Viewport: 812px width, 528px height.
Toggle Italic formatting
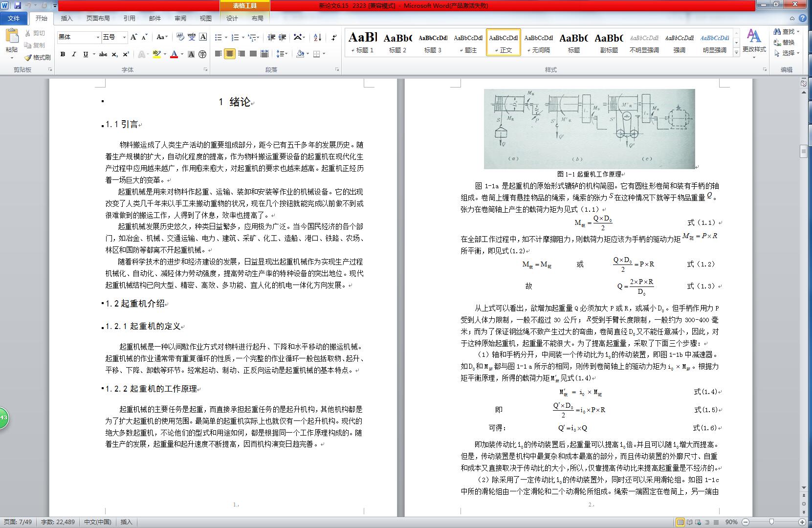74,54
